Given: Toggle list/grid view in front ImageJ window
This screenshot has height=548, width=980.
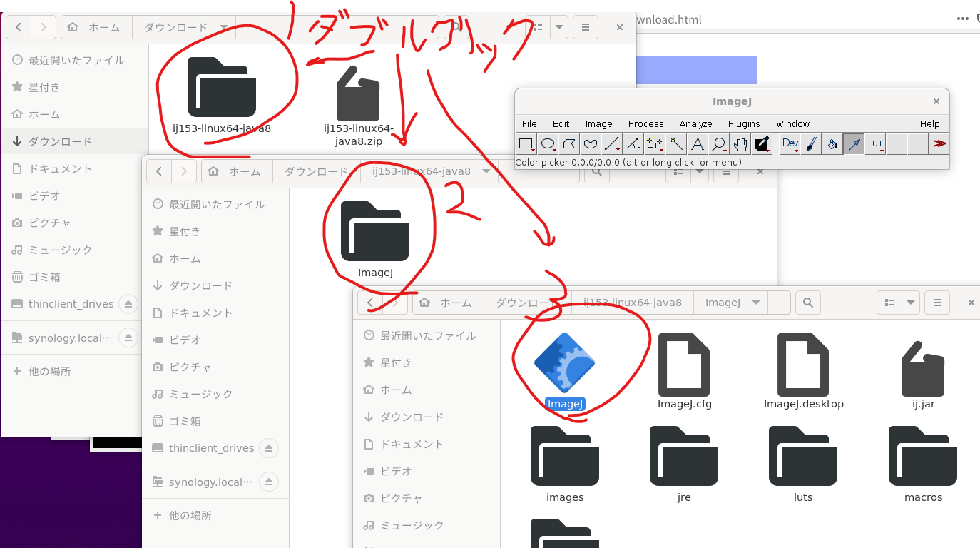Looking at the screenshot, I should 889,303.
